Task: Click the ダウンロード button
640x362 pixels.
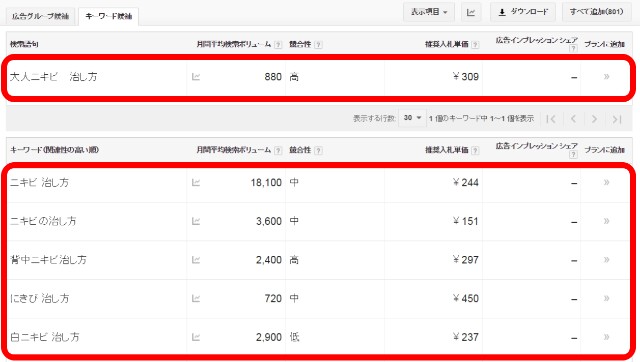Action: (x=523, y=12)
